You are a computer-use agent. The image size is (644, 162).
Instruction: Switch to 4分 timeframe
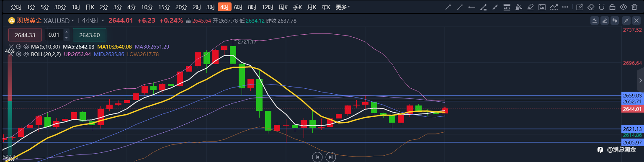131,7
